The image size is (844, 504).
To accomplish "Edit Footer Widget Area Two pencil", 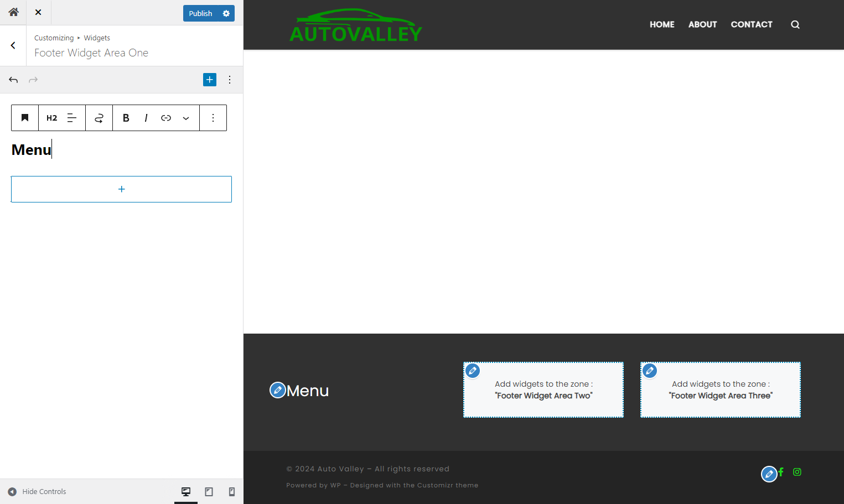I will (x=473, y=371).
